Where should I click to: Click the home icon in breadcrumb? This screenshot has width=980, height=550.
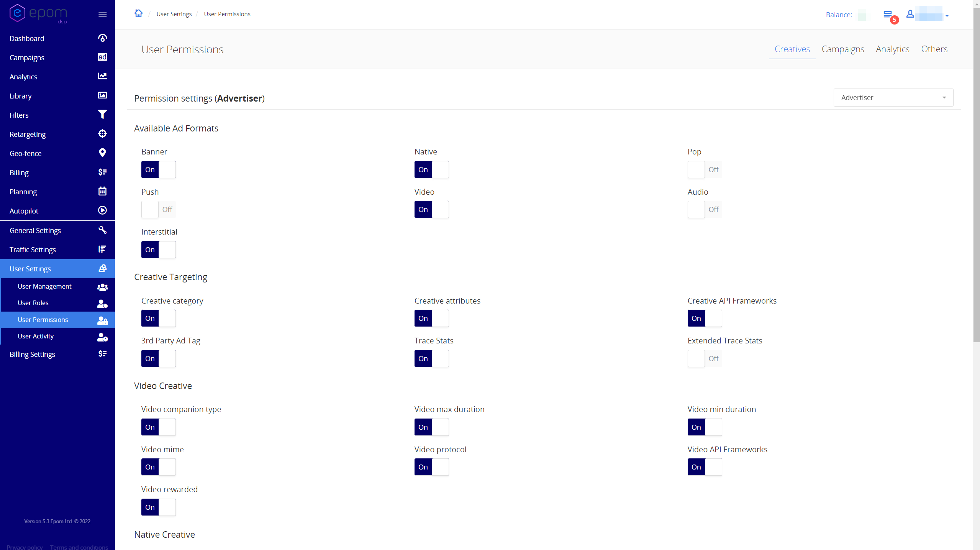click(x=138, y=14)
